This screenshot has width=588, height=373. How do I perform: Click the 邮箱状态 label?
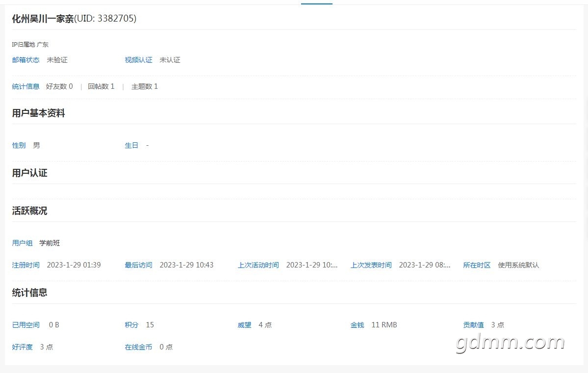tap(26, 60)
